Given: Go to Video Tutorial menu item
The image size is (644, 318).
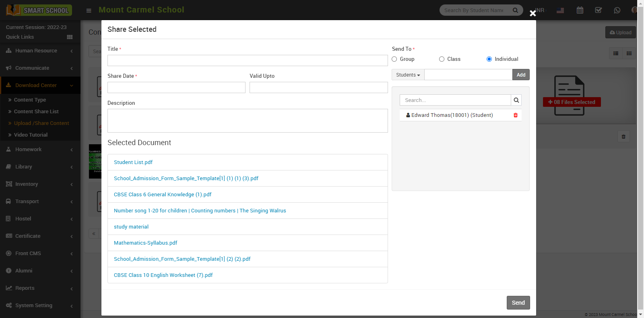Looking at the screenshot, I should (31, 135).
